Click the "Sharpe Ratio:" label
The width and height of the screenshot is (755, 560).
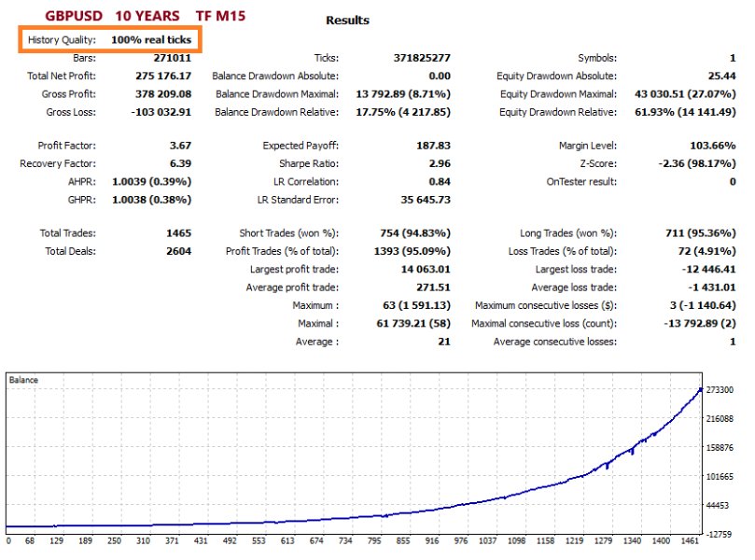(x=309, y=163)
